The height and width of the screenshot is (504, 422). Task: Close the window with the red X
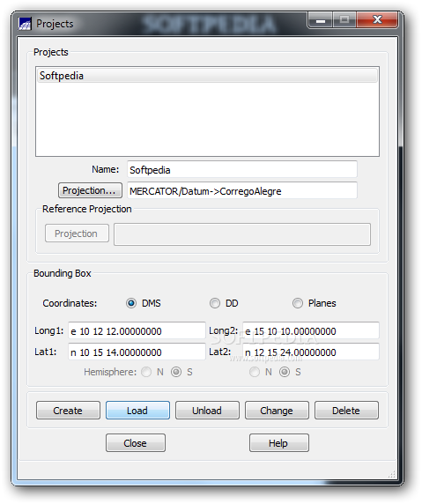(377, 20)
